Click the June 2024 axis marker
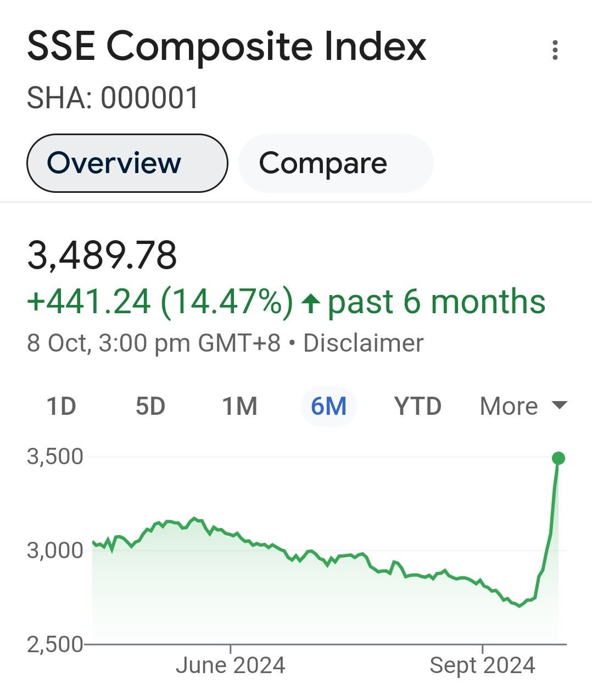The width and height of the screenshot is (592, 700). (x=231, y=665)
